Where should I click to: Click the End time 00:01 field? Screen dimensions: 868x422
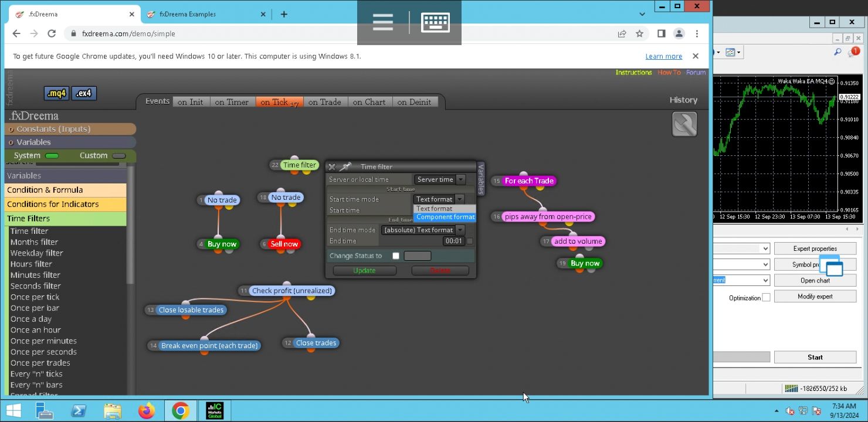[453, 241]
